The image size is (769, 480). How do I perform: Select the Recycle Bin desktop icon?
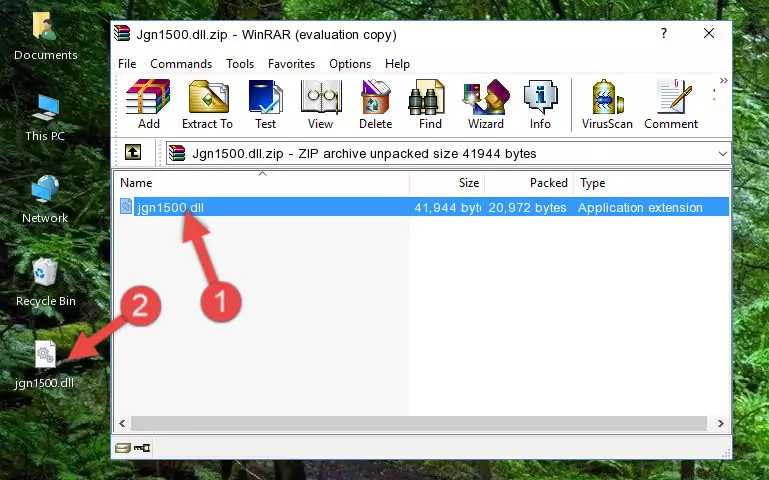(45, 282)
